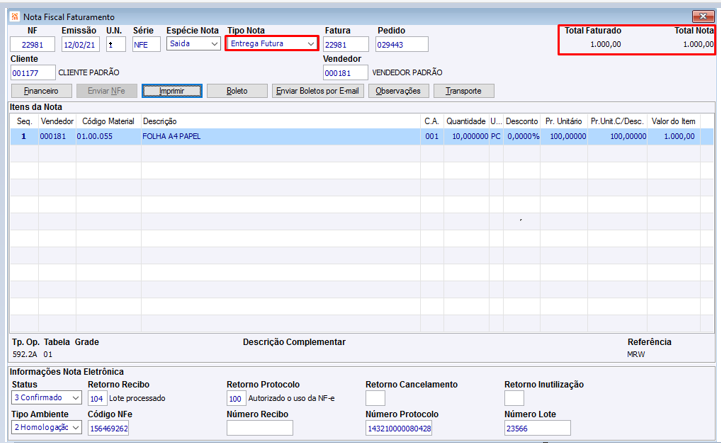Click the Tp. Op. value 592.2A
The image size is (721, 443).
(25, 354)
